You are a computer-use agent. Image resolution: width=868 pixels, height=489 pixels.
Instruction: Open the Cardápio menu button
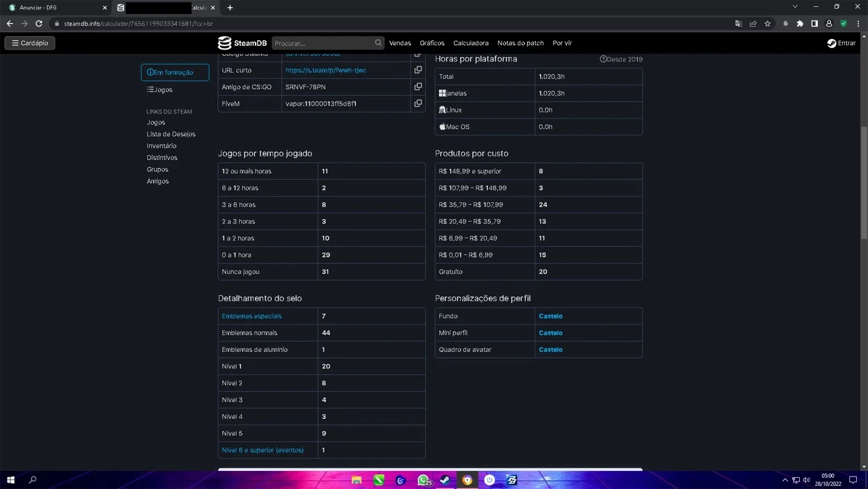click(30, 43)
